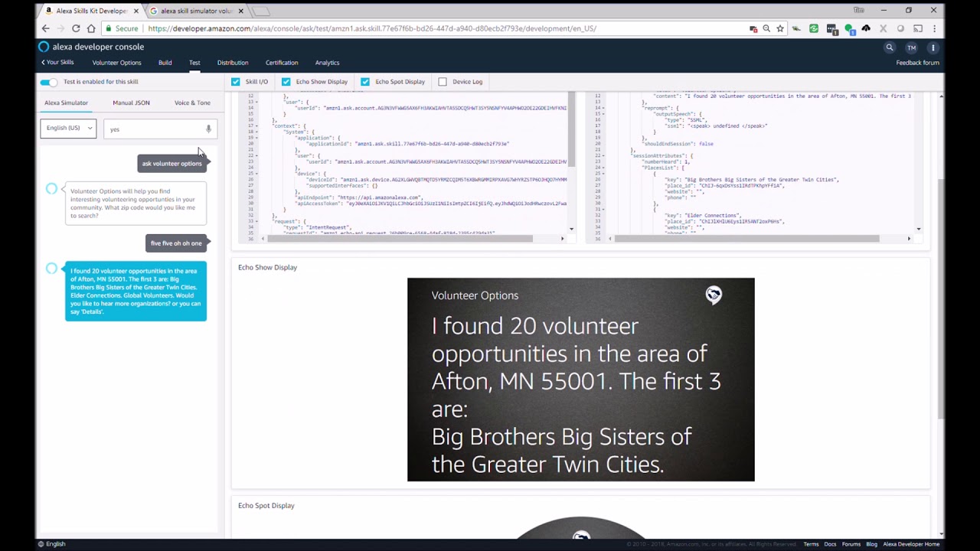980x551 pixels.
Task: Uncheck the Echo Show Display checkbox
Action: pos(286,82)
